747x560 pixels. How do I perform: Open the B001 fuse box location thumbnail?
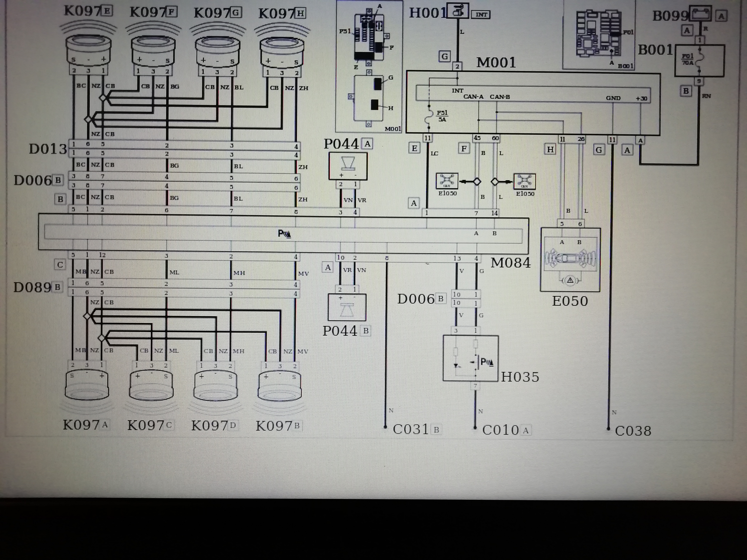point(599,35)
